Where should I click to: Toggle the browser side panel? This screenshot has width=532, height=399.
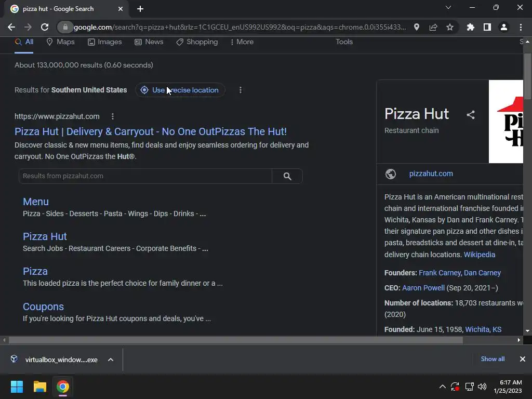tap(487, 27)
